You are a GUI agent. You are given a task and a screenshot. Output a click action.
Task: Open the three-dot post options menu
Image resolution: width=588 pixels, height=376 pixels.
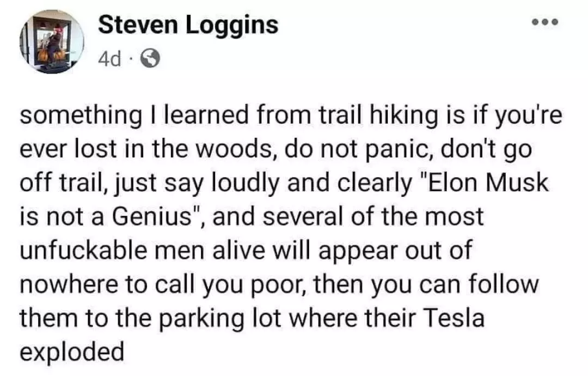pyautogui.click(x=549, y=25)
